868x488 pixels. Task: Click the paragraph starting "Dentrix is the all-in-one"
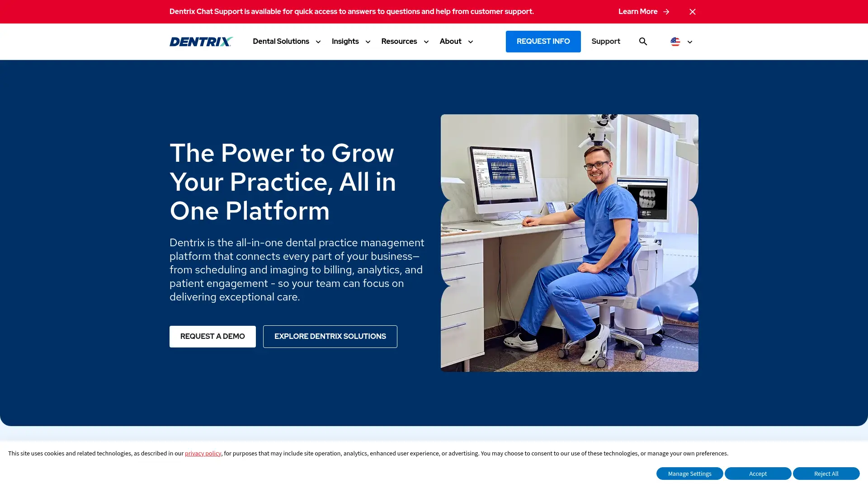coord(297,270)
